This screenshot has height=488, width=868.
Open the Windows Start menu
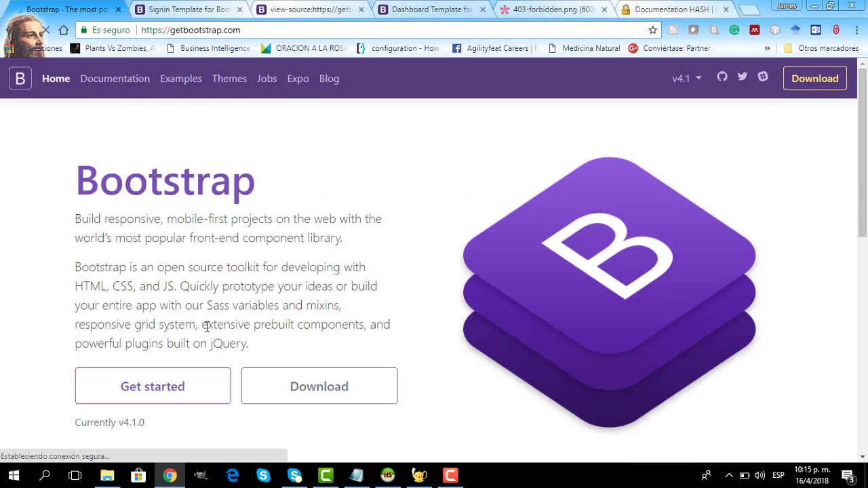point(14,475)
